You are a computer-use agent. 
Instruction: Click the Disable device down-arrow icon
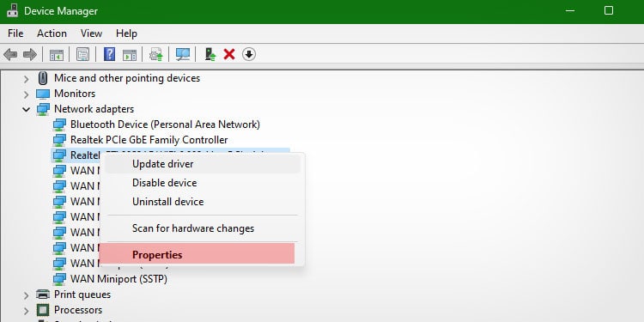click(x=249, y=54)
